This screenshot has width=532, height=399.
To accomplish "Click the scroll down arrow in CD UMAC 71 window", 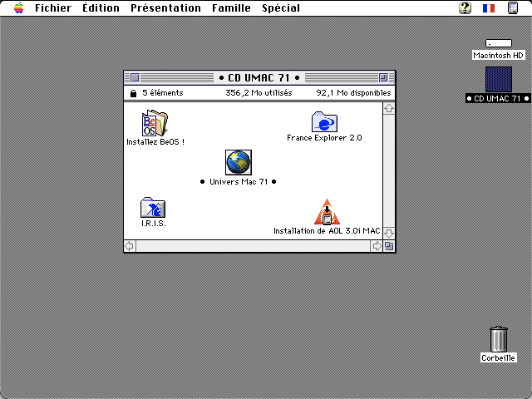I will [x=389, y=233].
